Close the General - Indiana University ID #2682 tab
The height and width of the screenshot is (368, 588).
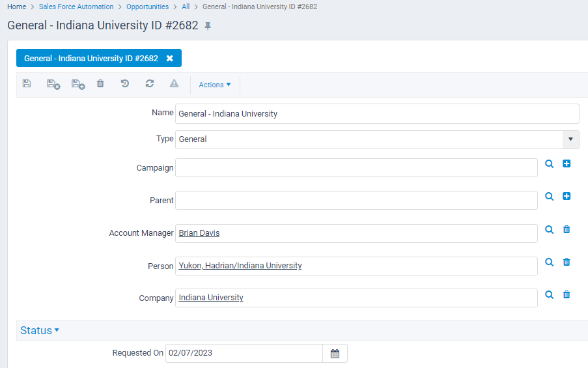[x=170, y=58]
